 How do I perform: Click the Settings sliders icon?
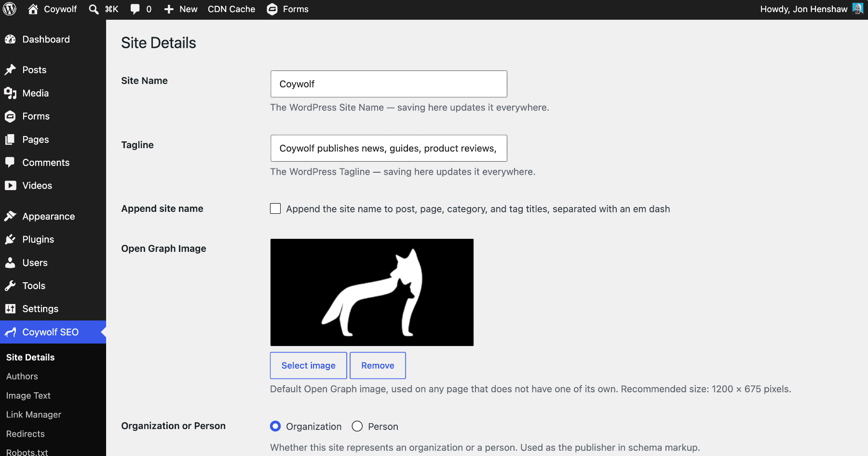(10, 309)
